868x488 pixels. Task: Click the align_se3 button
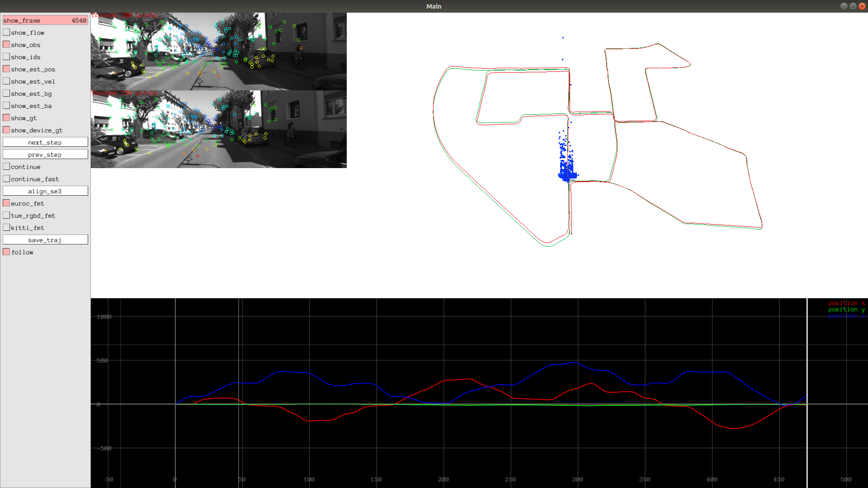coord(45,191)
